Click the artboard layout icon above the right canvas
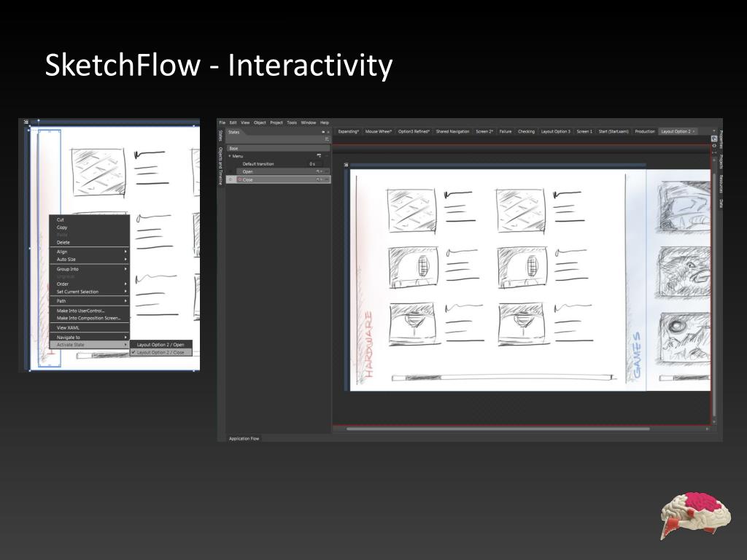The height and width of the screenshot is (560, 747). [347, 165]
